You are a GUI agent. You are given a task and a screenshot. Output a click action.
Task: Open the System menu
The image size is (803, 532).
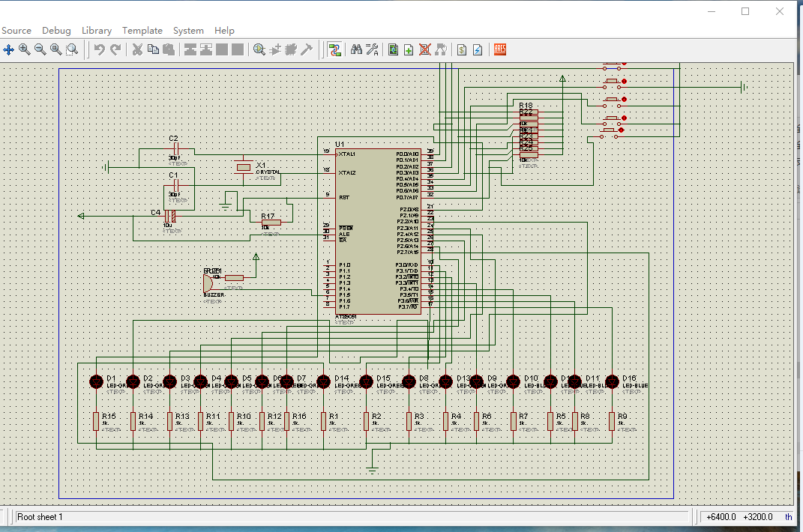point(188,31)
